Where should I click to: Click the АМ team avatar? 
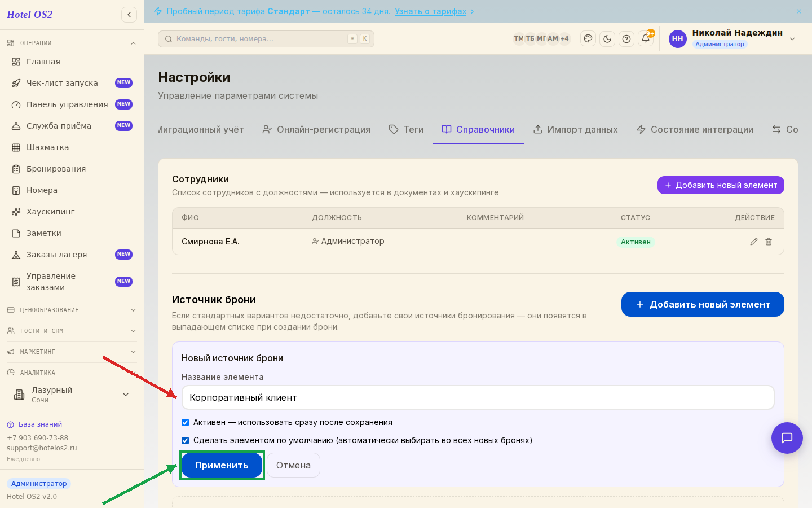click(553, 39)
